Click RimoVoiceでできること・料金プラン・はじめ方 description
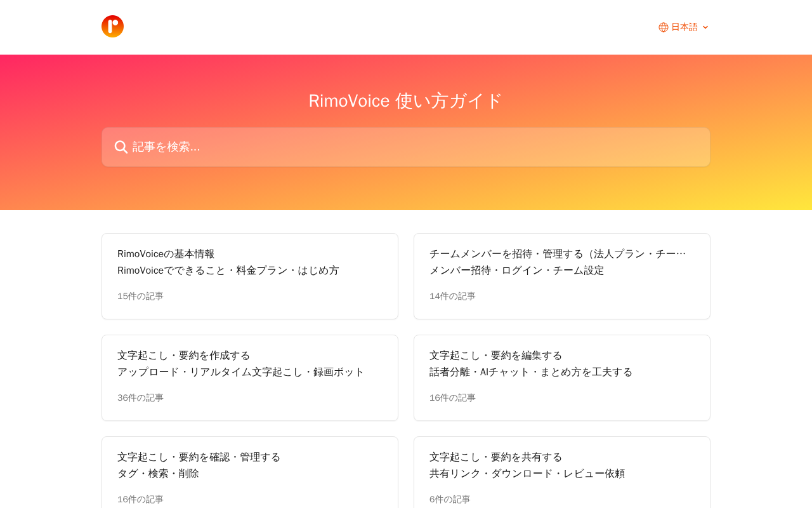The height and width of the screenshot is (508, 812). pos(228,271)
